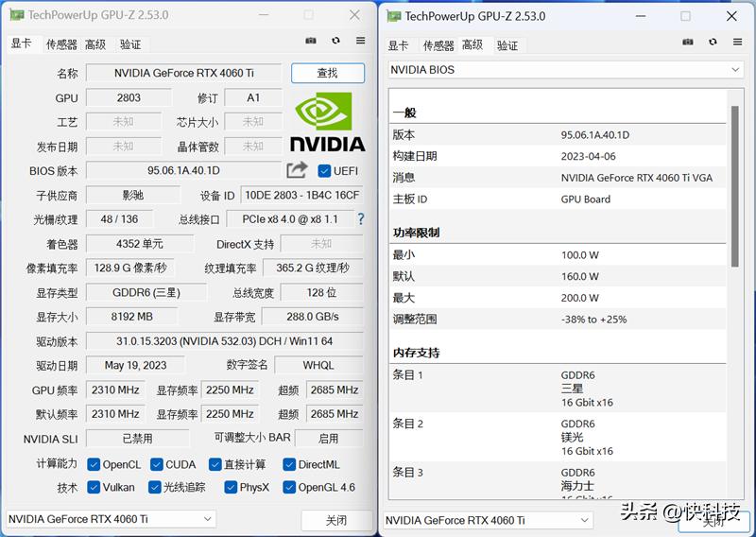Image resolution: width=756 pixels, height=537 pixels.
Task: Select 验证 tab in left window
Action: point(130,44)
